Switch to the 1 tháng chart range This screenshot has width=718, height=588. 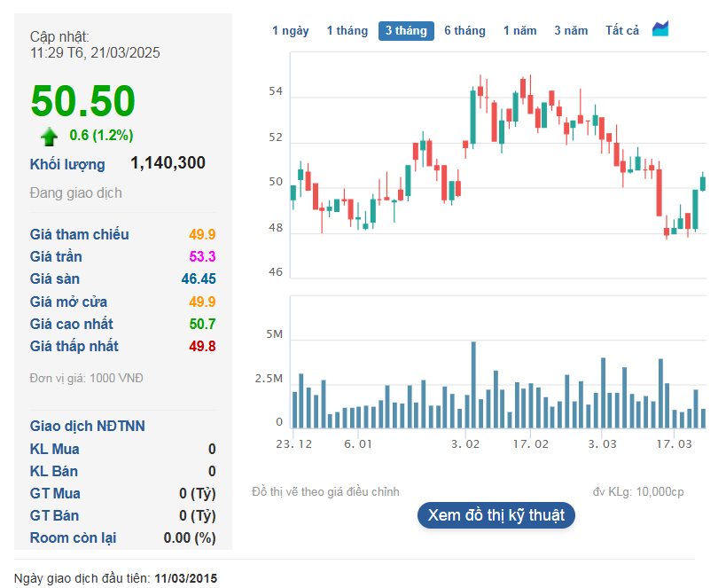(347, 31)
